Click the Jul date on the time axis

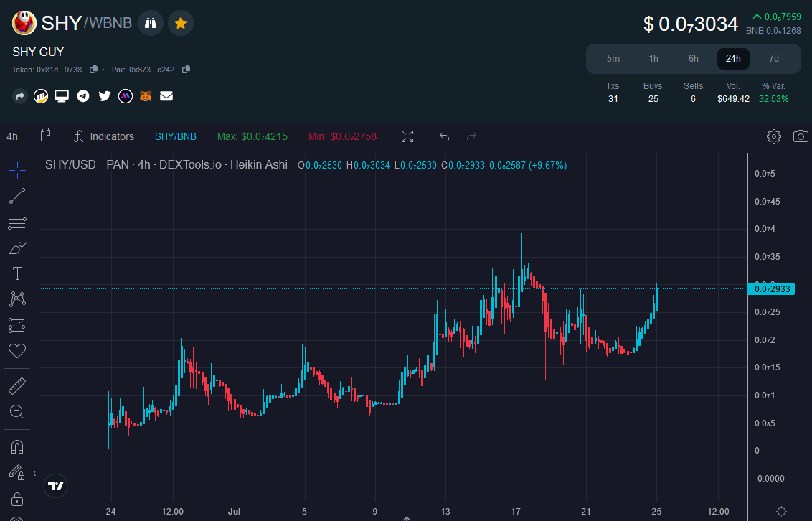(x=234, y=512)
